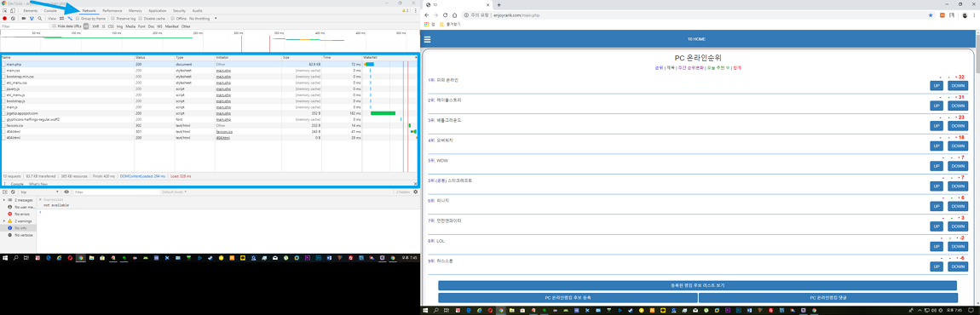
Task: Open Windows Start button on left taskbar
Action: tap(4, 258)
